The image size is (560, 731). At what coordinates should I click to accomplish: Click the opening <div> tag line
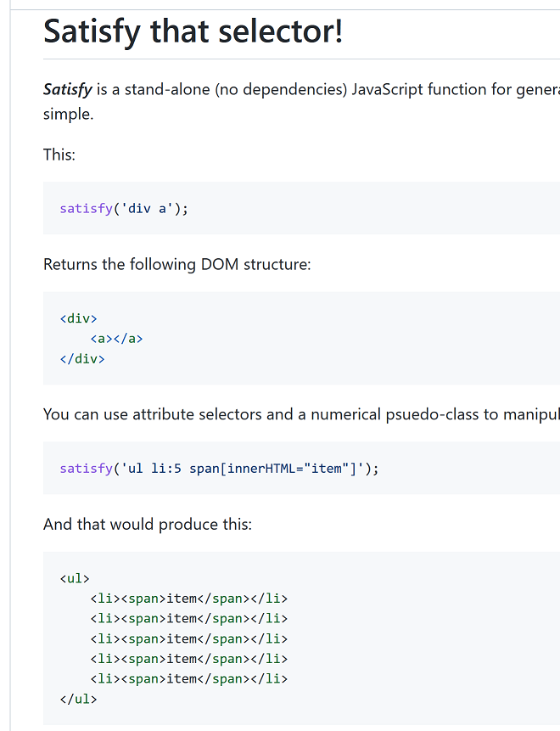tap(79, 318)
